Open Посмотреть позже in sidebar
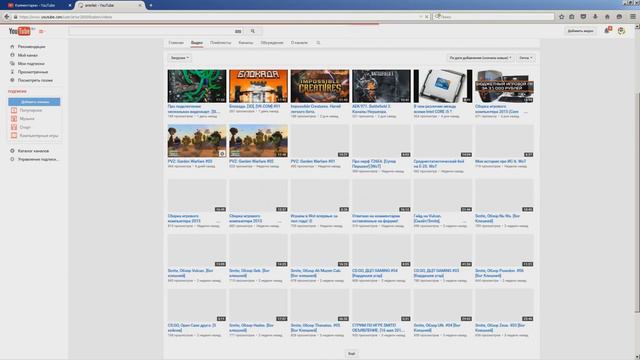The width and height of the screenshot is (640, 360). (35, 80)
